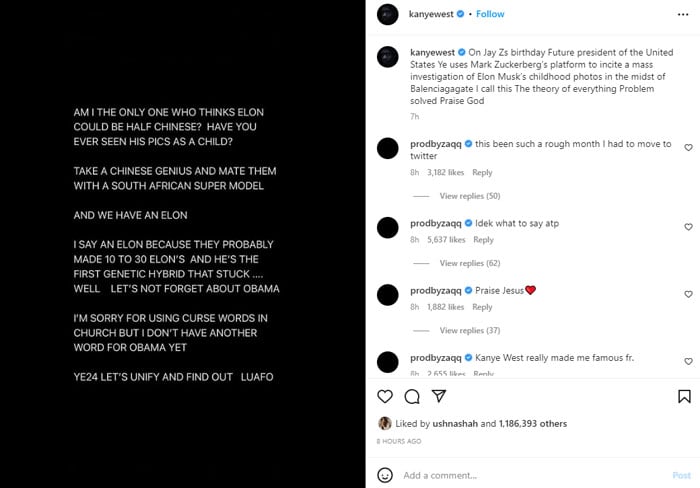Click the avatar beside the 'Idek what to say atp' comment
Viewport: 700px width, 488px height.
(387, 228)
